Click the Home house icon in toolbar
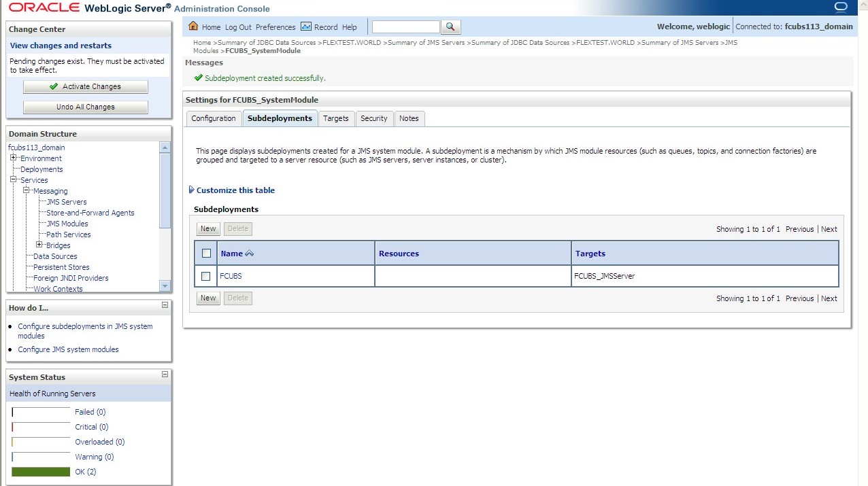868x486 pixels. [x=193, y=27]
